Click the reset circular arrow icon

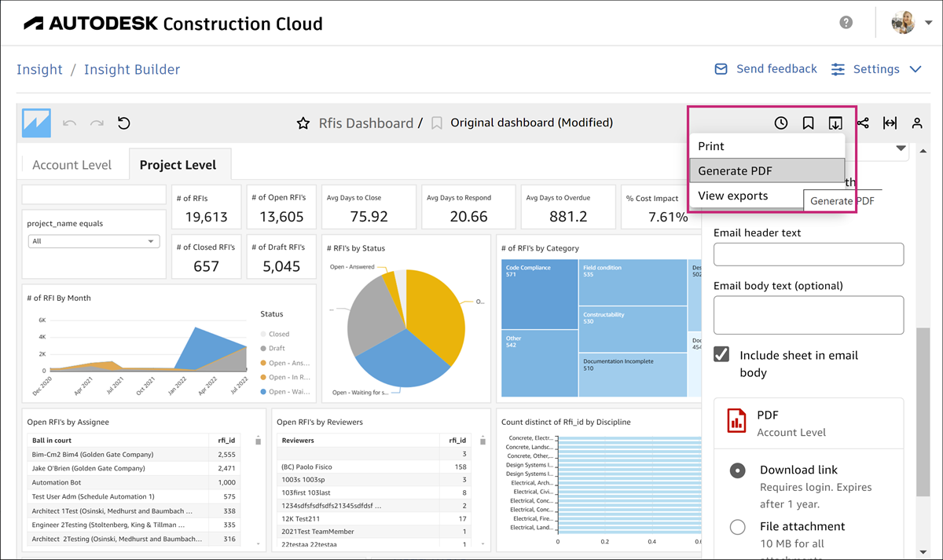coord(123,123)
